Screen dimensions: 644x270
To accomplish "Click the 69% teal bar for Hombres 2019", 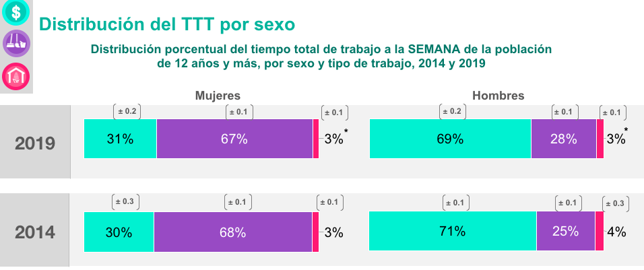I will (x=450, y=139).
